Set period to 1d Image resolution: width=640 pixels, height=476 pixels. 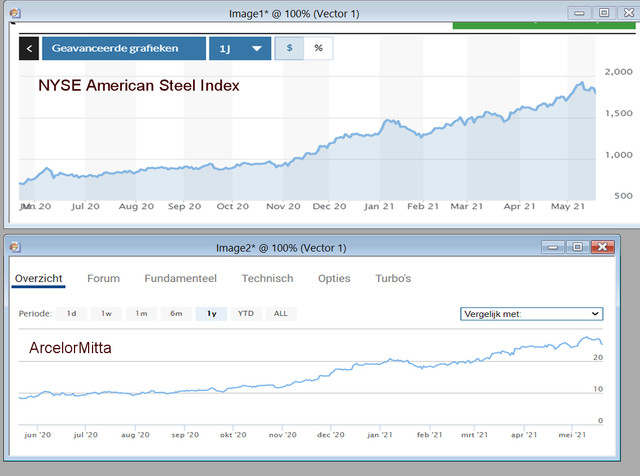tap(71, 314)
